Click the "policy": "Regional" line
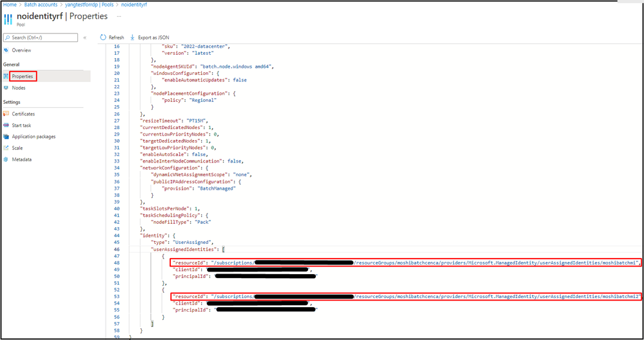Viewport: 644px width, 340px height. pyautogui.click(x=189, y=100)
